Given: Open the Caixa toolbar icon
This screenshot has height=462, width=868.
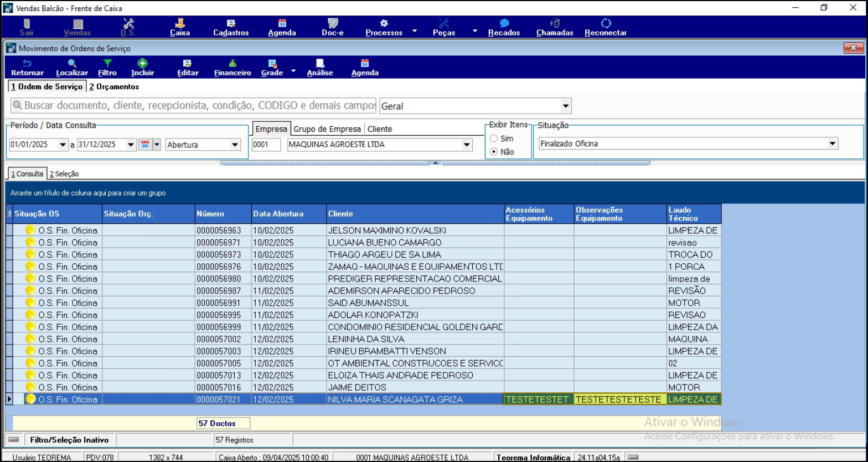Looking at the screenshot, I should tap(180, 23).
